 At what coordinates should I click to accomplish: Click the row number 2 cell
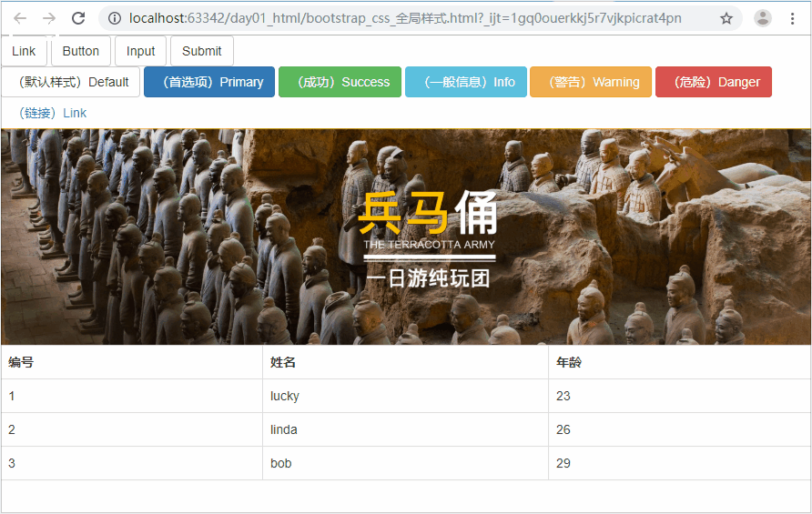click(x=132, y=429)
